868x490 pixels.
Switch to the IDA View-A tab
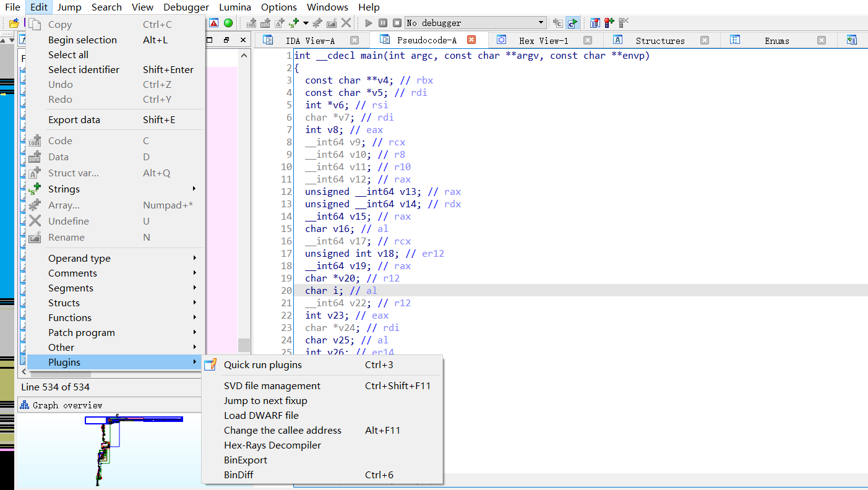pos(310,40)
